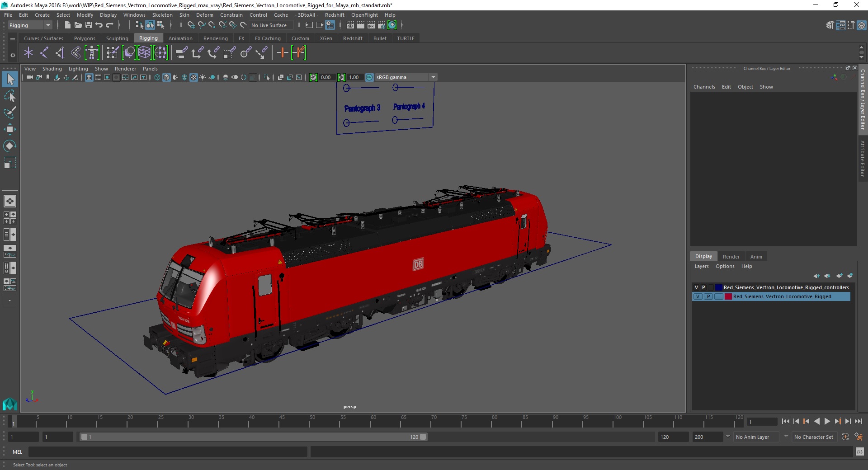This screenshot has height=470, width=868.
Task: Activate Snap to Curves magnet icon
Action: pyautogui.click(x=202, y=25)
